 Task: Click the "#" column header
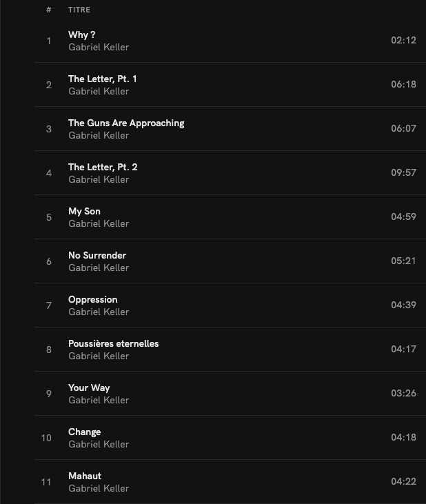(49, 10)
